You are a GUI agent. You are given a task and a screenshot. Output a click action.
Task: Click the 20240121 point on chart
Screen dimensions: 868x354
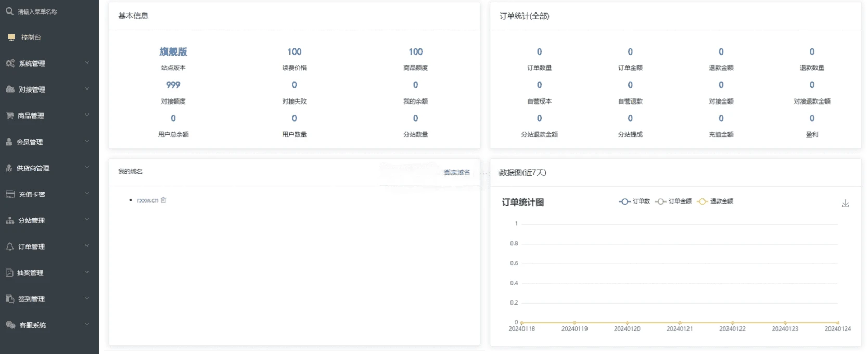[x=680, y=323]
